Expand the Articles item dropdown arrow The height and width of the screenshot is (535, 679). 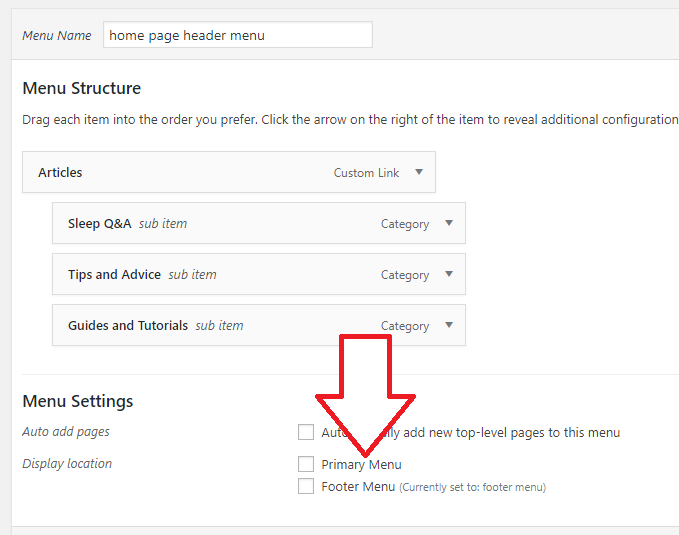pyautogui.click(x=419, y=172)
